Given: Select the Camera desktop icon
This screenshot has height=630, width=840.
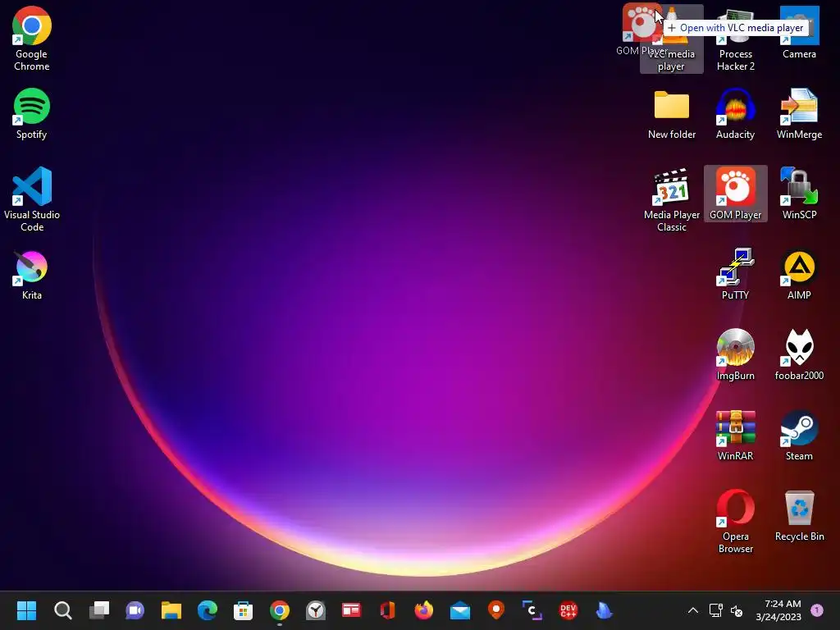Looking at the screenshot, I should pos(799,33).
